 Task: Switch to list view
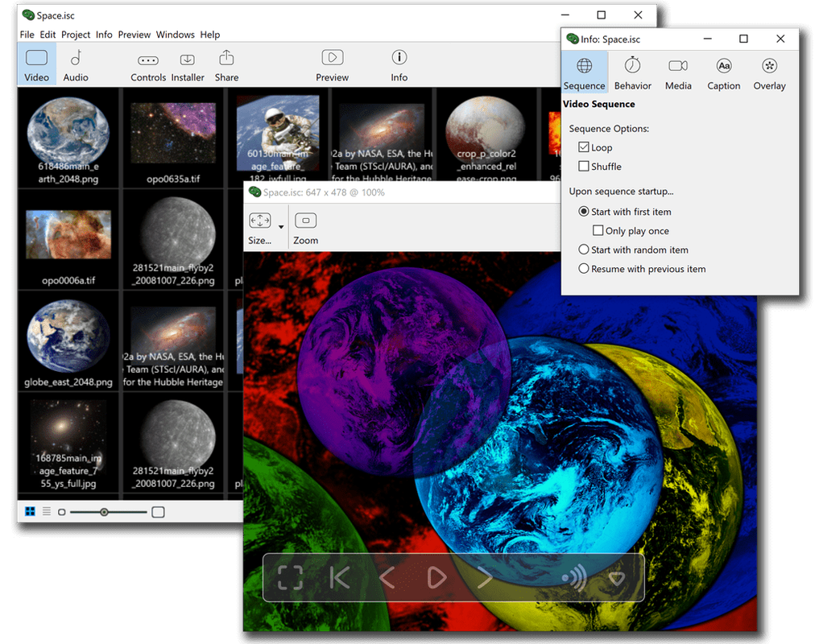click(47, 511)
